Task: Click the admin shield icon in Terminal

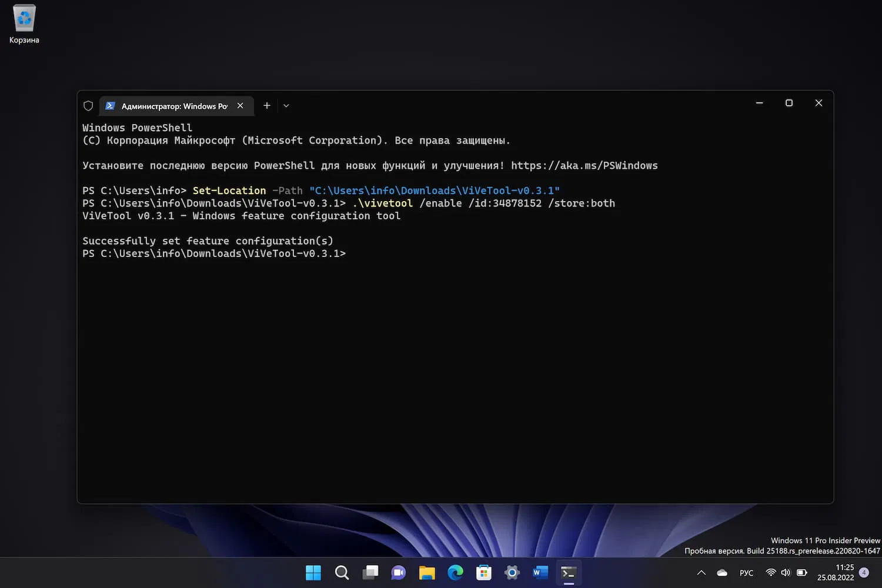Action: pyautogui.click(x=88, y=106)
